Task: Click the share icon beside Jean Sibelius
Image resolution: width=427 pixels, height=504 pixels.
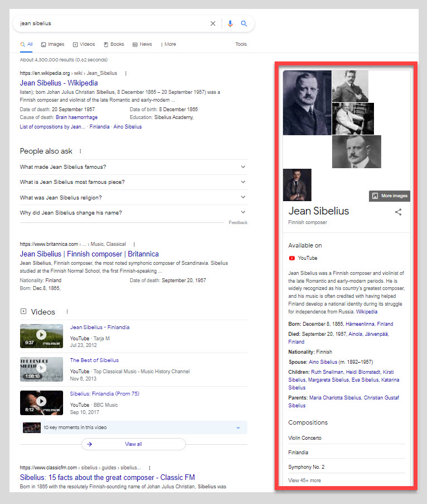Action: pos(398,212)
